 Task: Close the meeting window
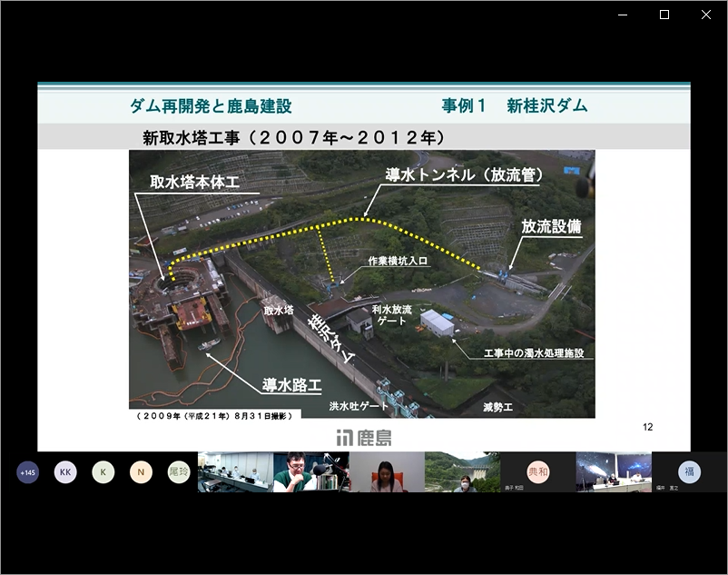(x=706, y=15)
